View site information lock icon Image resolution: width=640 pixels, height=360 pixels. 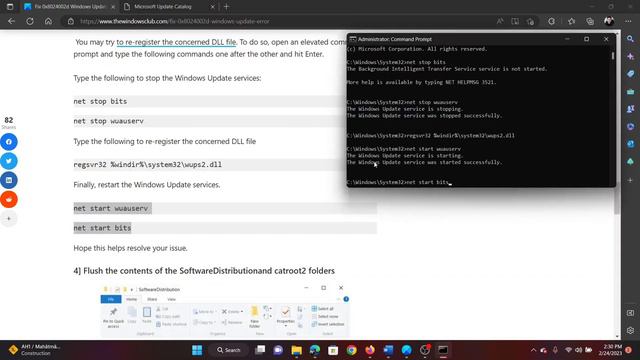pos(71,21)
